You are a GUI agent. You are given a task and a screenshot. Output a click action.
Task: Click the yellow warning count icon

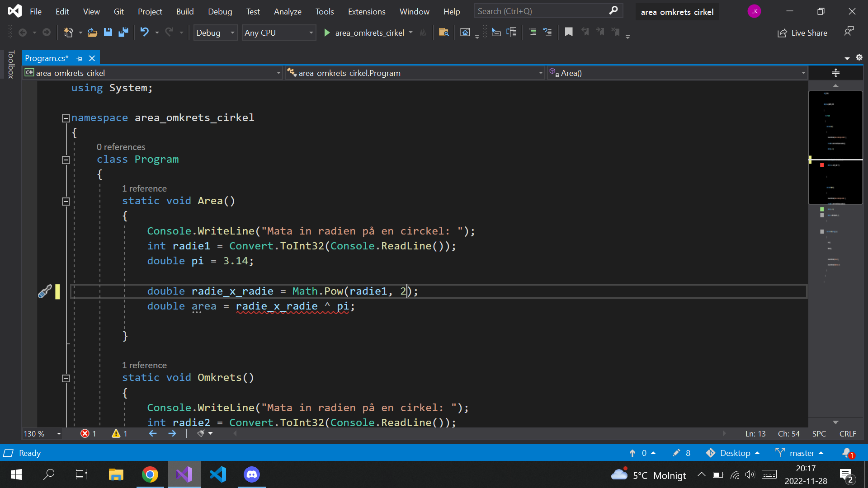pos(116,434)
